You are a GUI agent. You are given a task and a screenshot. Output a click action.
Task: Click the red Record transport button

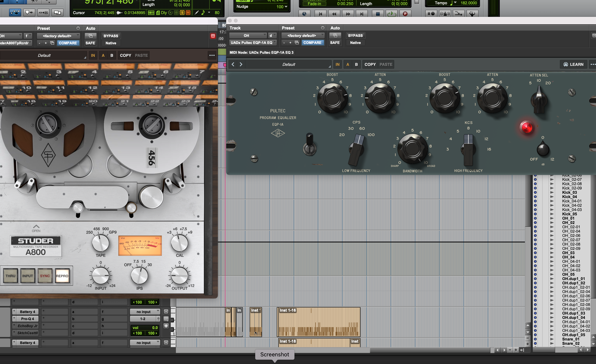point(405,14)
